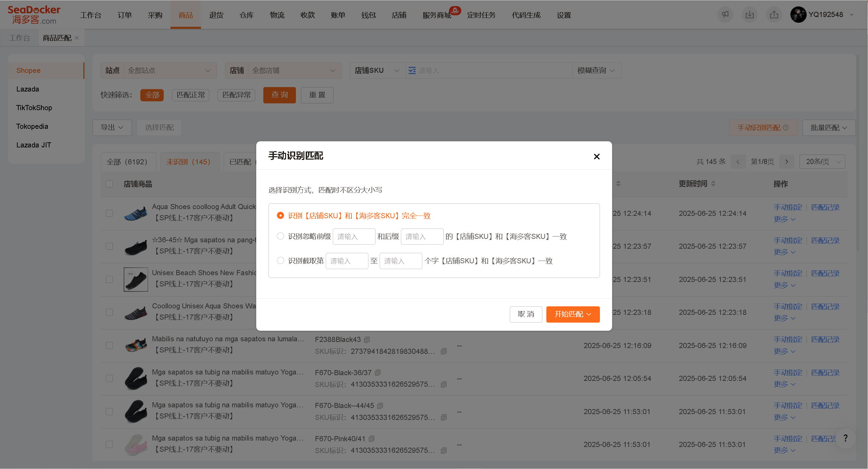
Task: Select radio 识别忽略前缀 option
Action: click(280, 236)
